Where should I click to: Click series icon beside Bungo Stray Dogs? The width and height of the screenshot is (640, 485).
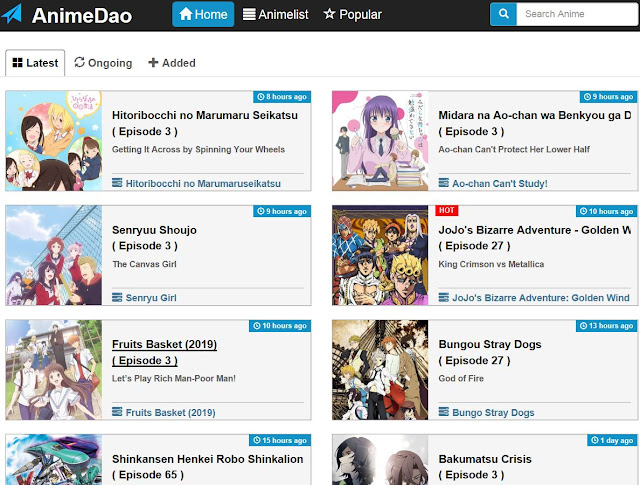pos(444,412)
